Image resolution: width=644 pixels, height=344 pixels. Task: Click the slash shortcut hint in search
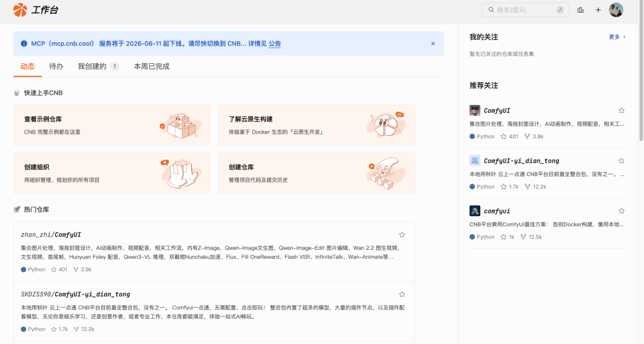560,10
